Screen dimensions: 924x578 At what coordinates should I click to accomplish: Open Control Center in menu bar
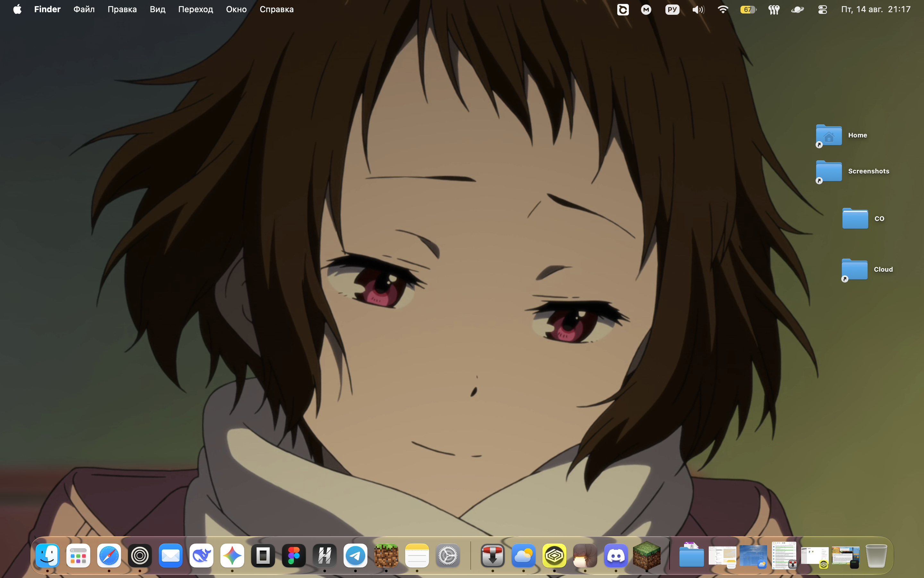(x=822, y=10)
